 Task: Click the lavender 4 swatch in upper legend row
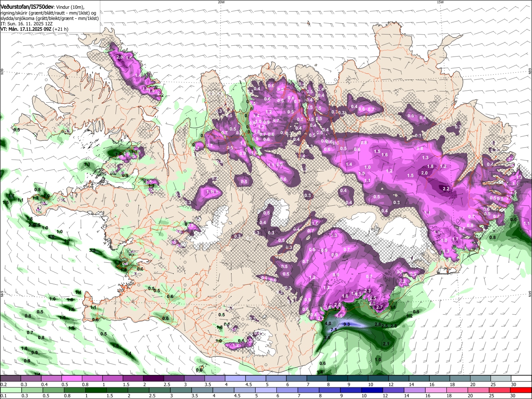pyautogui.click(x=235, y=379)
